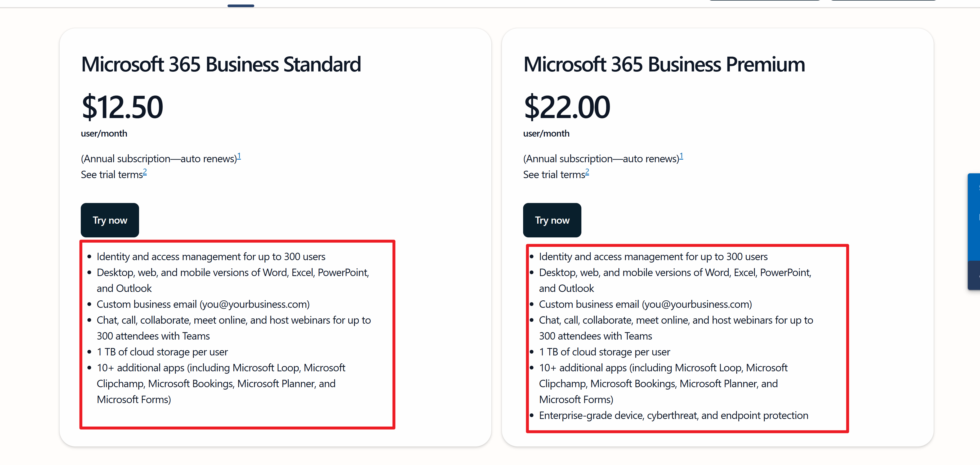The height and width of the screenshot is (465, 980).
Task: Select the active tab underline indicator at top
Action: pos(241,6)
